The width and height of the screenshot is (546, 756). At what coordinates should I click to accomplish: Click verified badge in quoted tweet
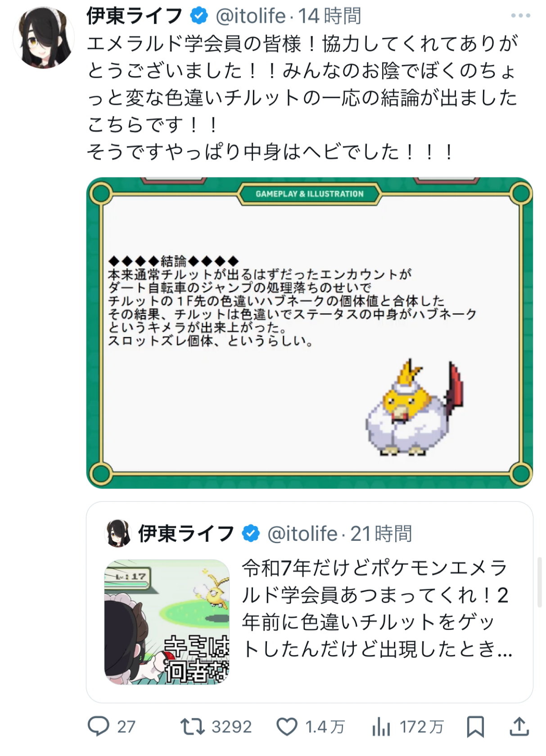[x=251, y=533]
